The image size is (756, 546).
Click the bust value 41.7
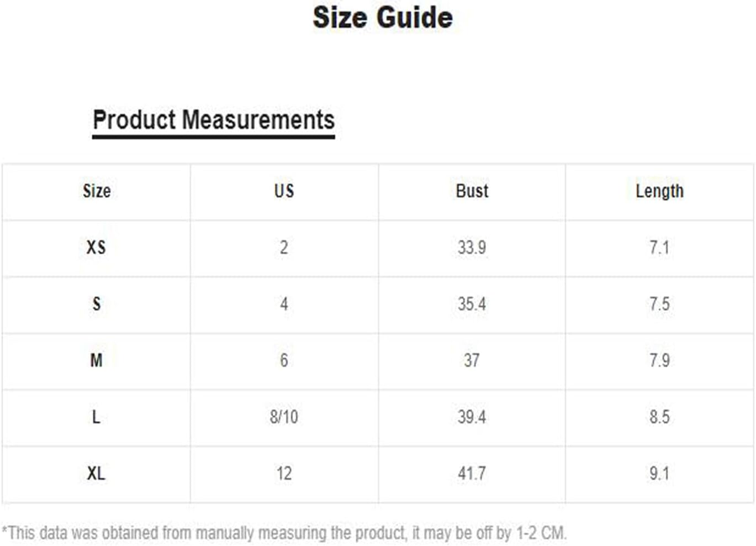pyautogui.click(x=472, y=474)
